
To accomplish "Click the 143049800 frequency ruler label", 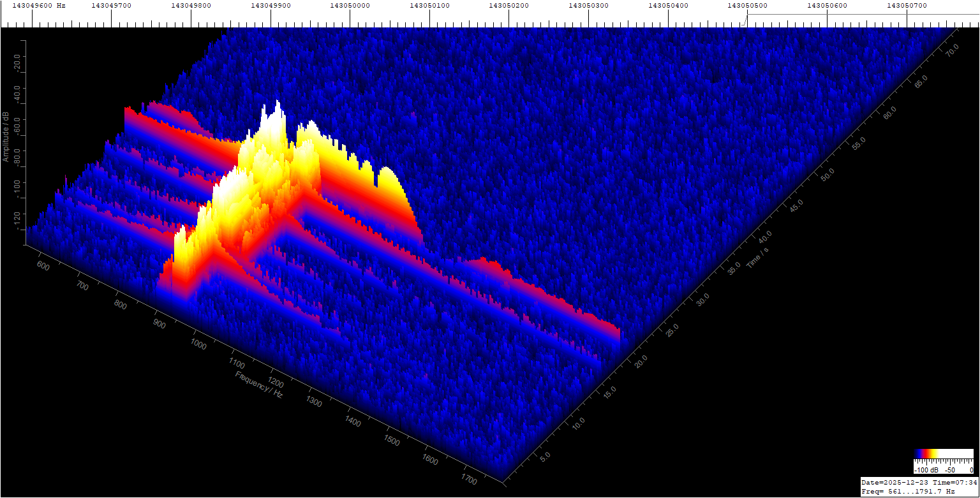I will (x=191, y=5).
